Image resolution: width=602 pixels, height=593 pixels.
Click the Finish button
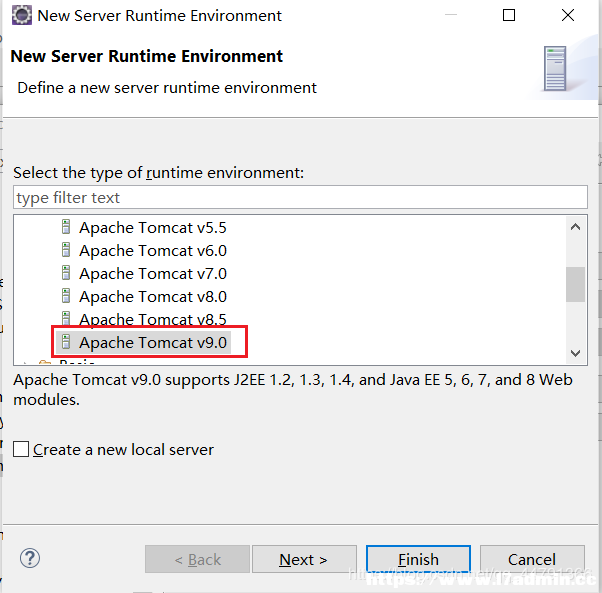point(418,559)
